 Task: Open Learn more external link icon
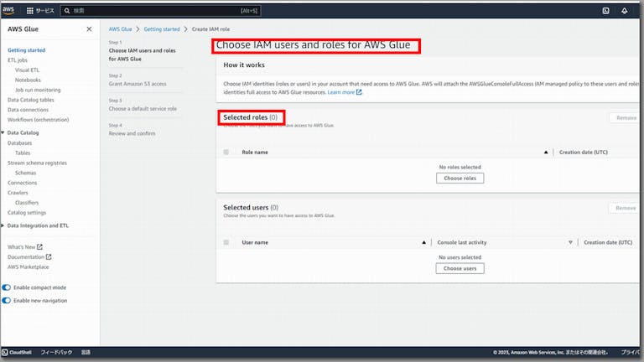359,92
